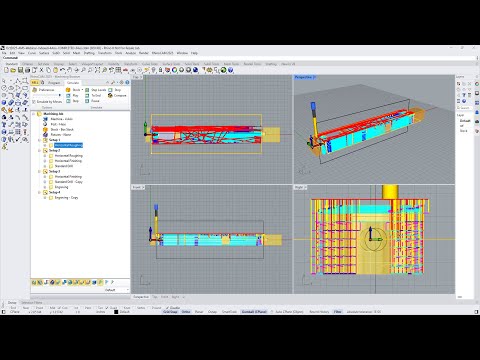Click the Pause simulation button
480x360 pixels.
click(x=92, y=101)
